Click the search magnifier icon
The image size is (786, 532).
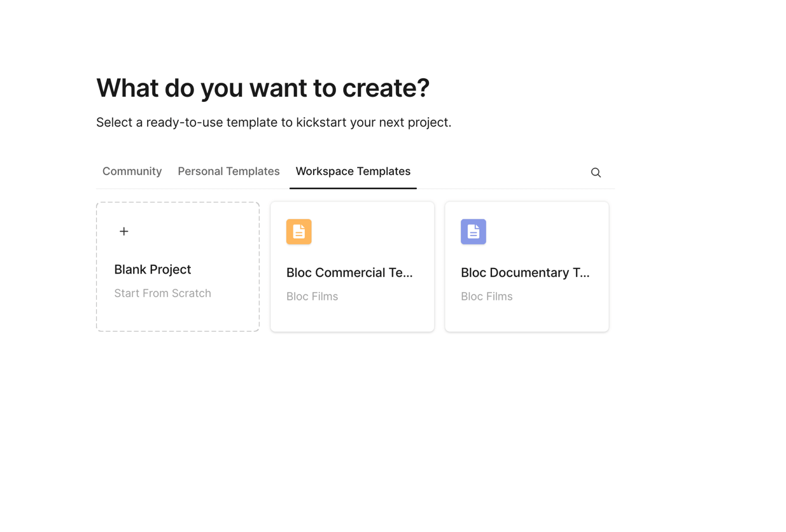pos(596,172)
